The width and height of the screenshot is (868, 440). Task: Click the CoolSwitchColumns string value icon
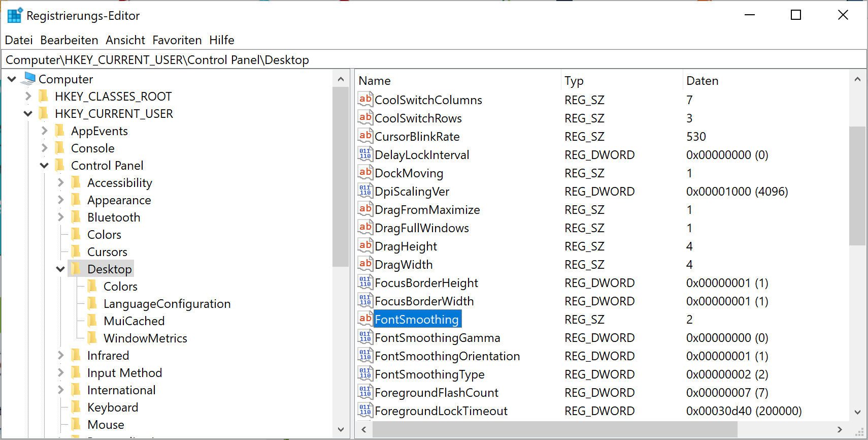point(365,99)
